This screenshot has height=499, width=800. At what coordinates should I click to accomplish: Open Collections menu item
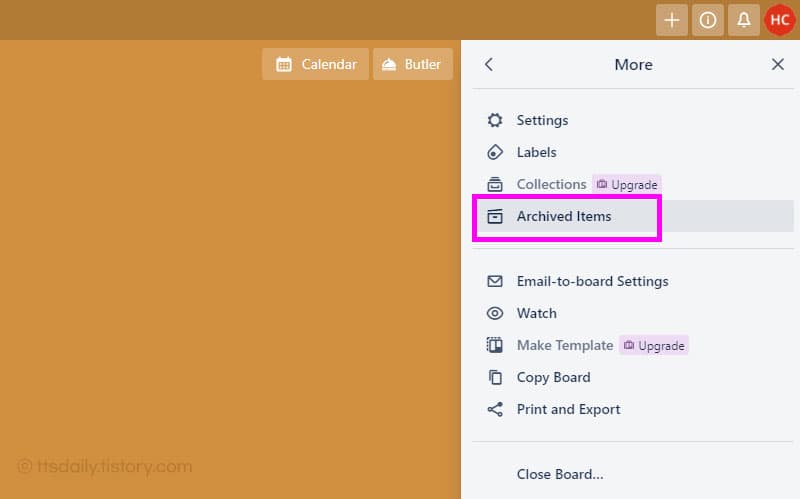click(x=552, y=184)
